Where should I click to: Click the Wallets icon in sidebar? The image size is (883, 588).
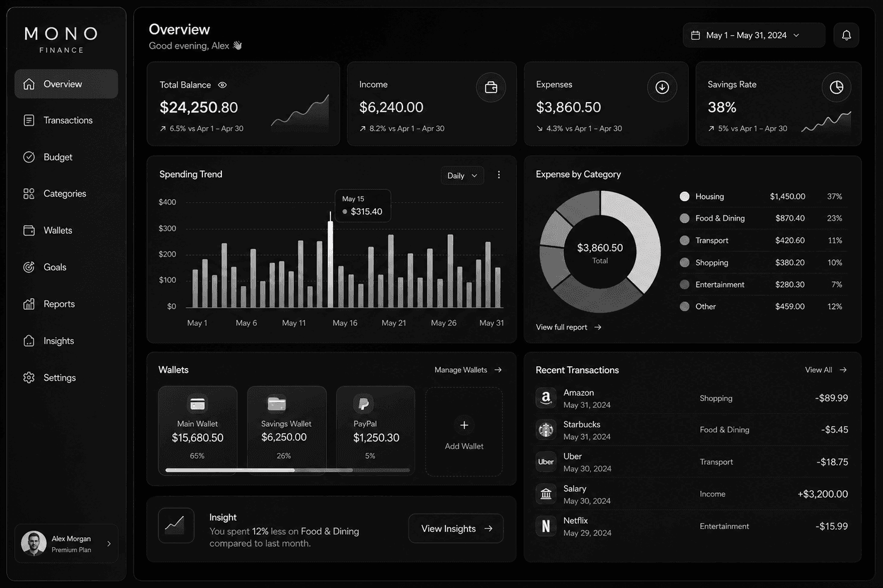coord(29,231)
